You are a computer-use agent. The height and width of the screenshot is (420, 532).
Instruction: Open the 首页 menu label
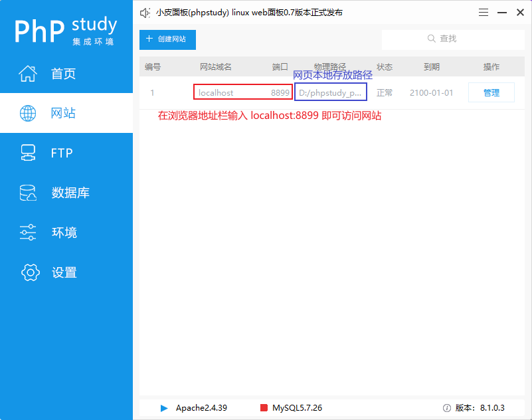coord(64,74)
